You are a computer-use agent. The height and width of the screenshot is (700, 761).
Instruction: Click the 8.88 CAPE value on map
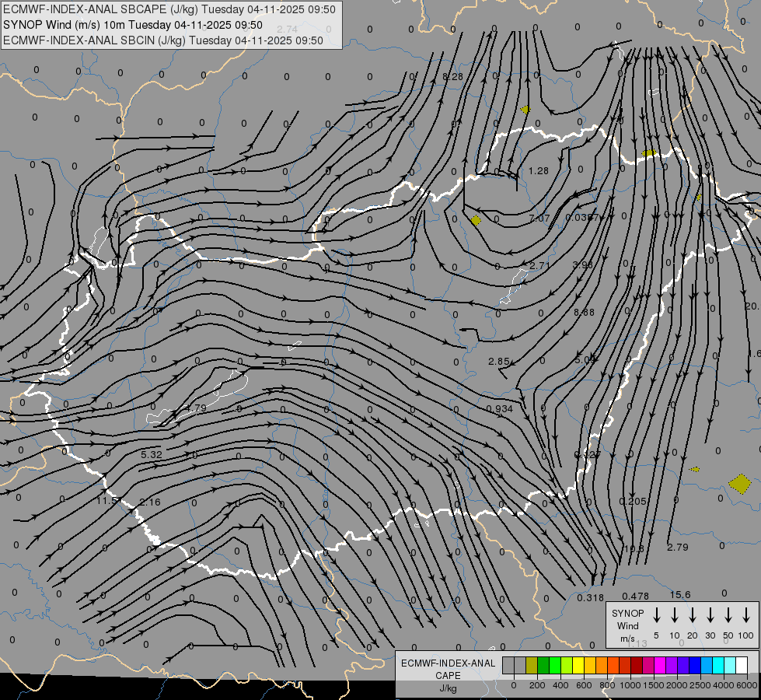click(584, 313)
